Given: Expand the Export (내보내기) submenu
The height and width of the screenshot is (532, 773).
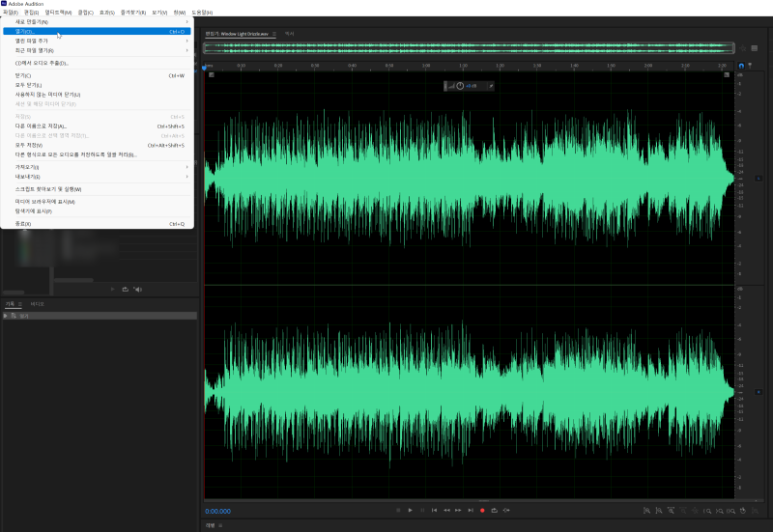Looking at the screenshot, I should [x=97, y=177].
